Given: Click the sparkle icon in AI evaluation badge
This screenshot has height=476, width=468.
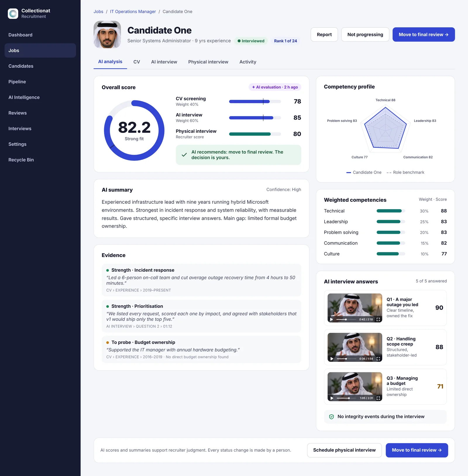Looking at the screenshot, I should coord(253,87).
